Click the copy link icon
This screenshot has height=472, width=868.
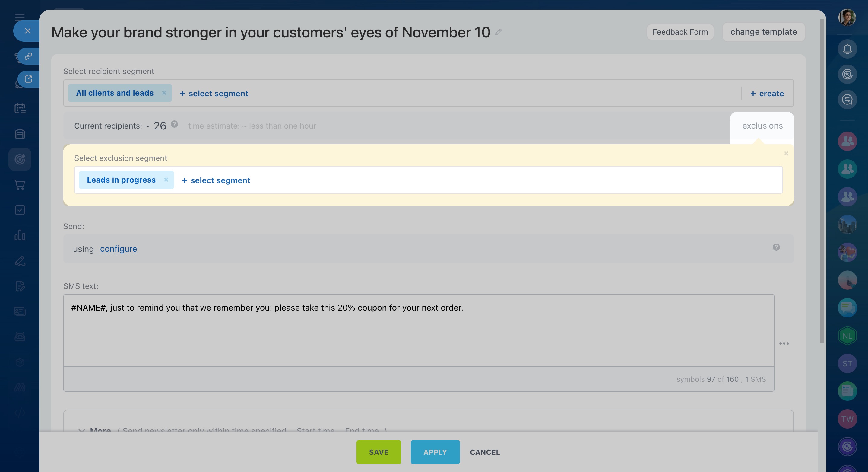(28, 56)
